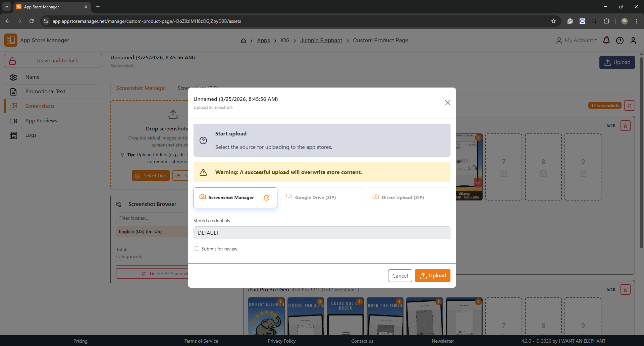Click the user profile icon
This screenshot has width=644, height=346.
point(633,41)
